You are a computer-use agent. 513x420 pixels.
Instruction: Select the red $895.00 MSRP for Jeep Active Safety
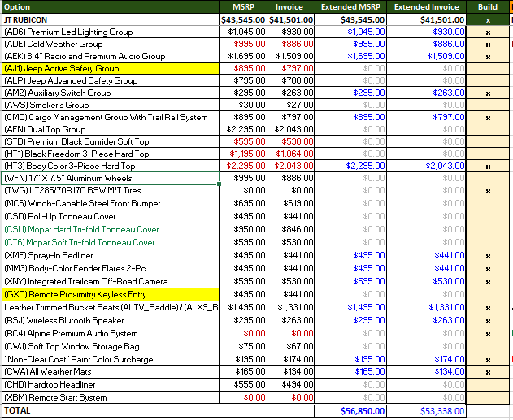coord(243,68)
